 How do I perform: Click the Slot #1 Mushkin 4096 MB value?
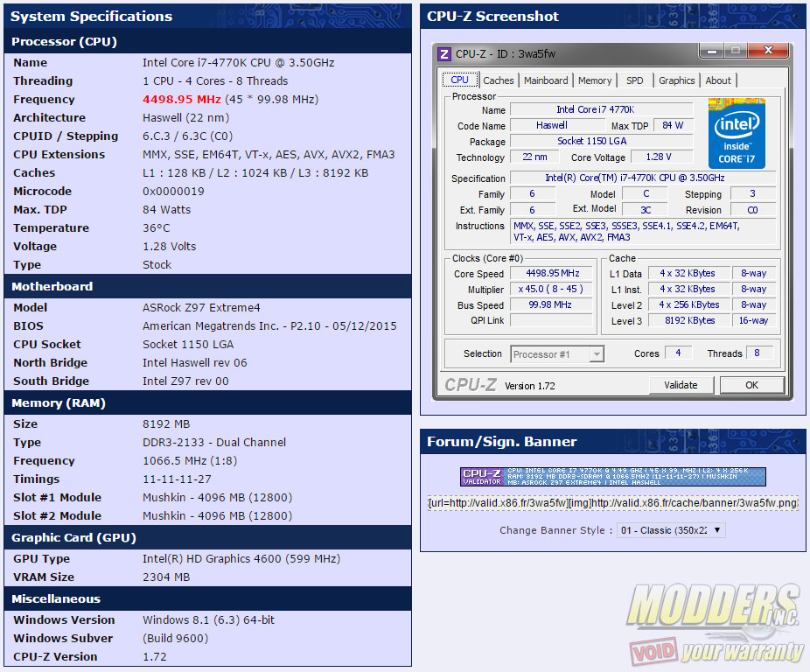[x=218, y=497]
